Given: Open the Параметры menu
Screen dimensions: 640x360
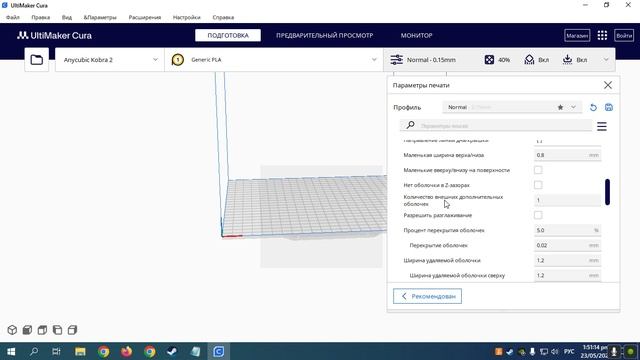Looking at the screenshot, I should [x=100, y=17].
